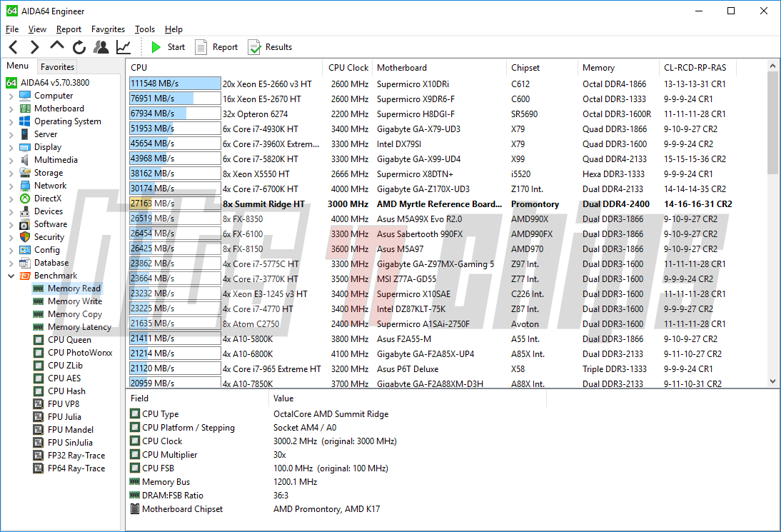Sort by the Memory column header
This screenshot has width=781, height=532.
(x=618, y=68)
